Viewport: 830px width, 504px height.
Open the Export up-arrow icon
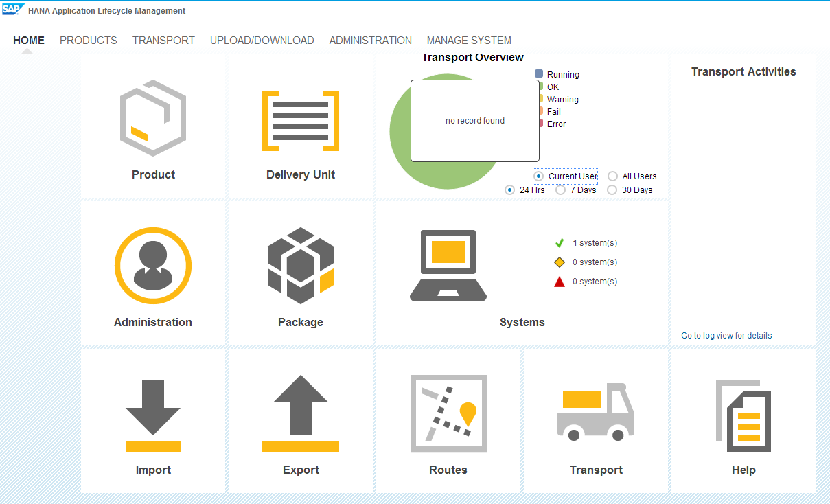[301, 413]
